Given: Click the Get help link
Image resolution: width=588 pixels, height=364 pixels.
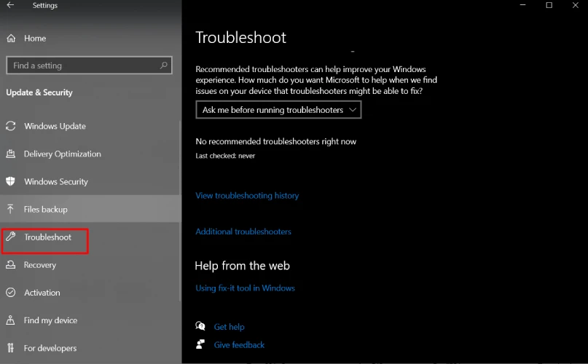Looking at the screenshot, I should point(229,327).
